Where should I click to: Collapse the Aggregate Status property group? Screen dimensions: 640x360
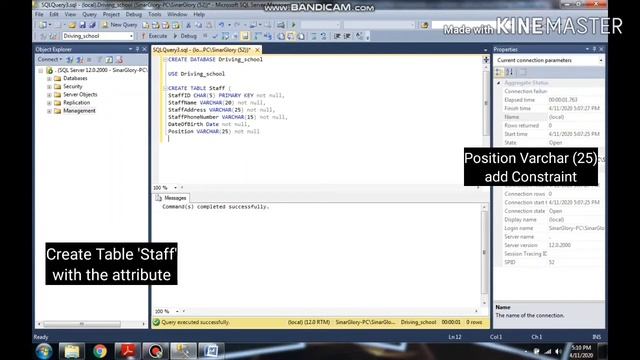click(498, 83)
